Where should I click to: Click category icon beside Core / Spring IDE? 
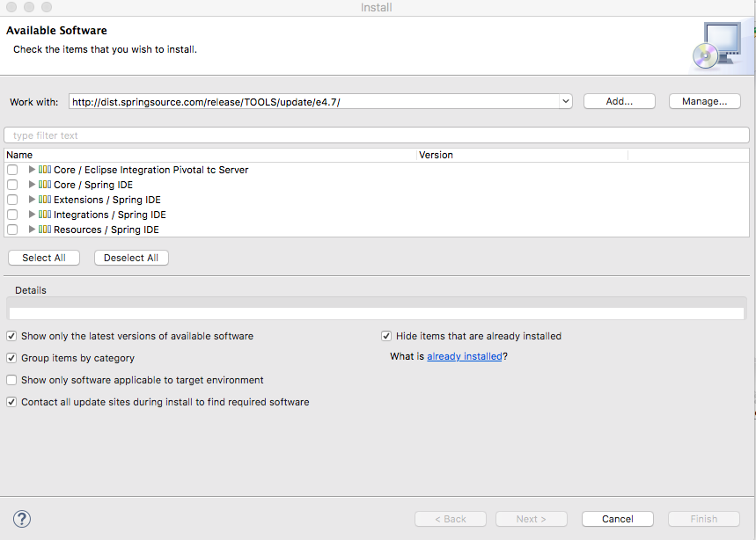(x=45, y=185)
